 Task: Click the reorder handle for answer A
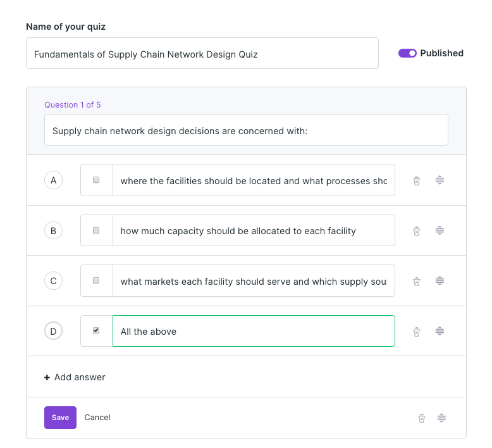[440, 180]
